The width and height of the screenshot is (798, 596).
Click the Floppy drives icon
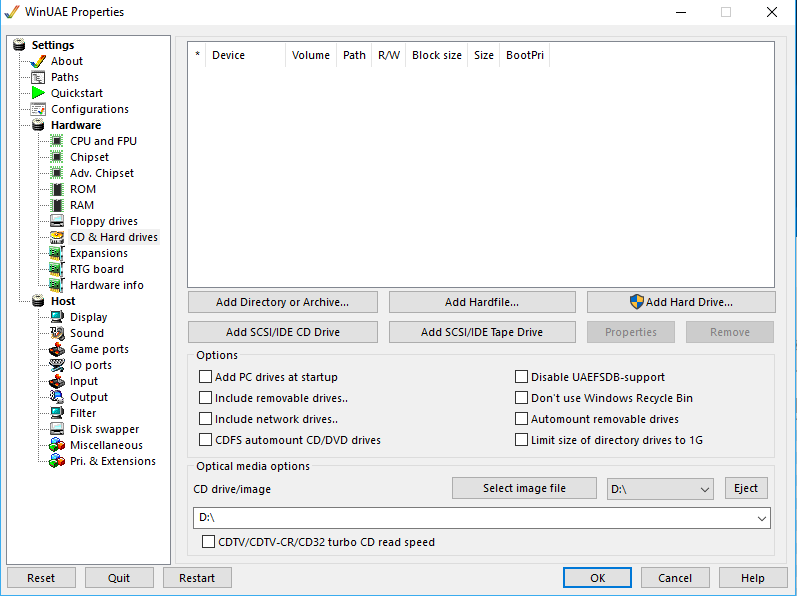click(x=57, y=221)
